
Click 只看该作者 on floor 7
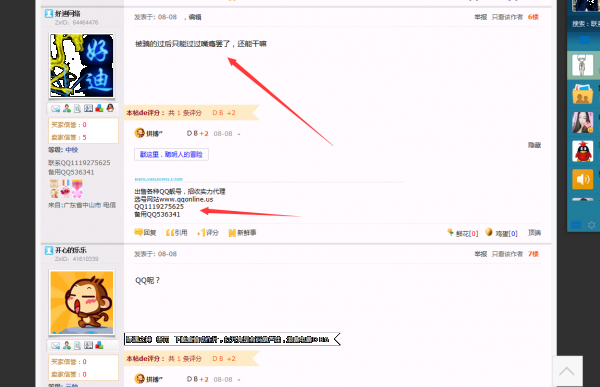[x=507, y=254]
